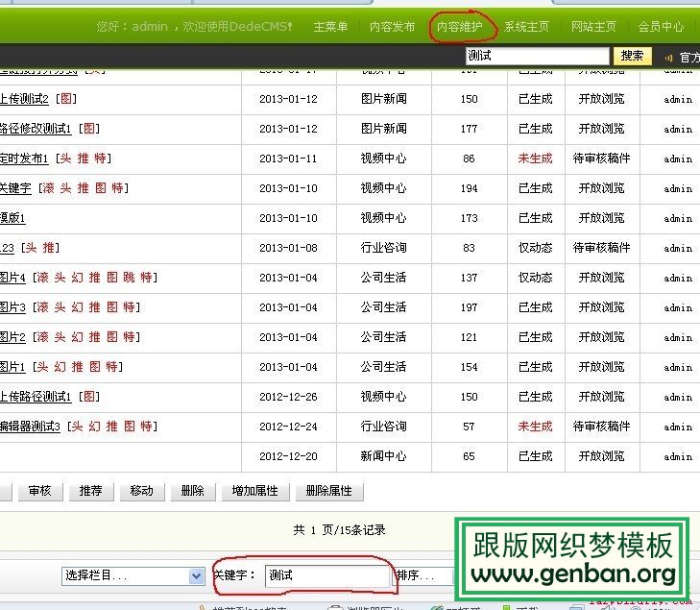Open article 上传测试2
700x610 pixels.
24,99
